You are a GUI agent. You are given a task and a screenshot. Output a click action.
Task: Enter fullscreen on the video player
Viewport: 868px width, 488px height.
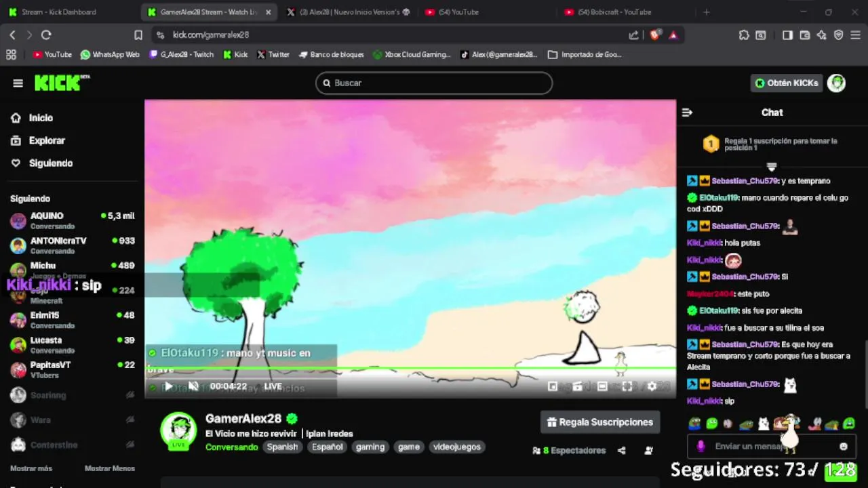[627, 386]
